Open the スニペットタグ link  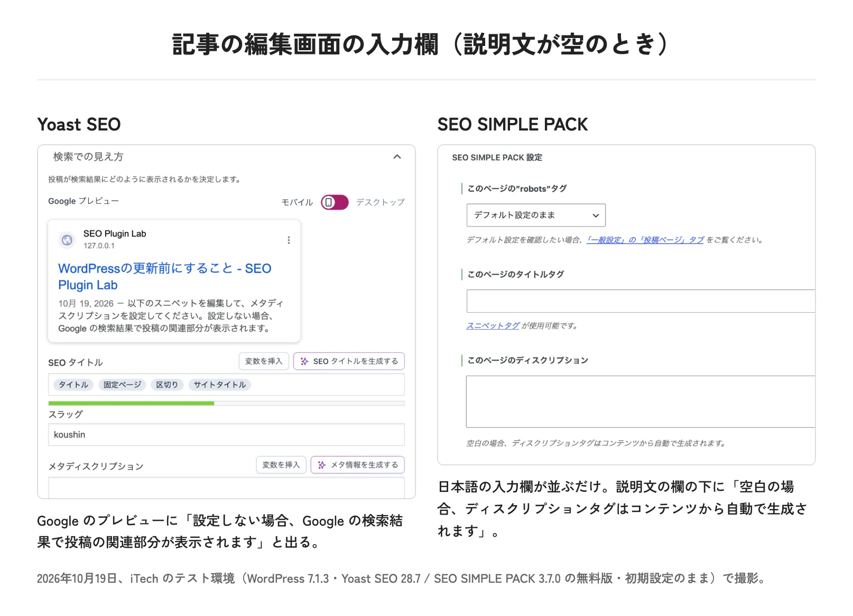pos(493,326)
